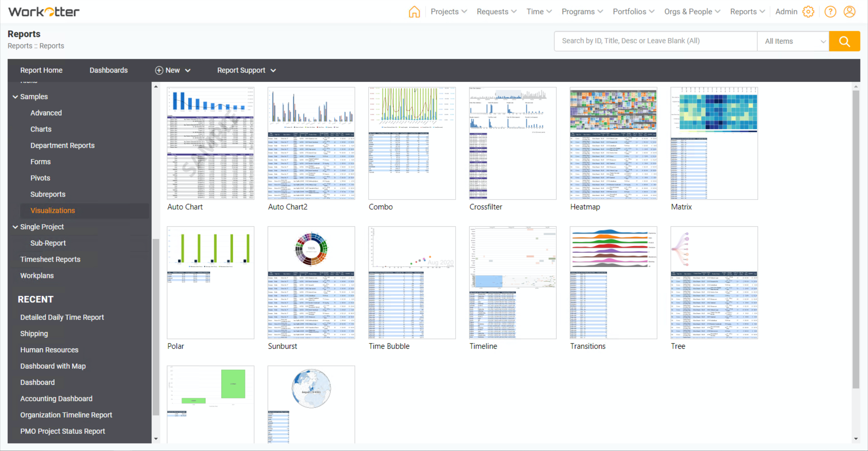The width and height of the screenshot is (868, 451).
Task: Click the help question mark icon
Action: coord(830,12)
